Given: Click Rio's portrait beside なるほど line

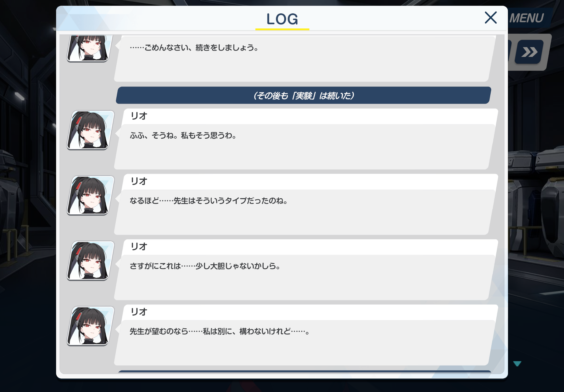Looking at the screenshot, I should (x=90, y=195).
